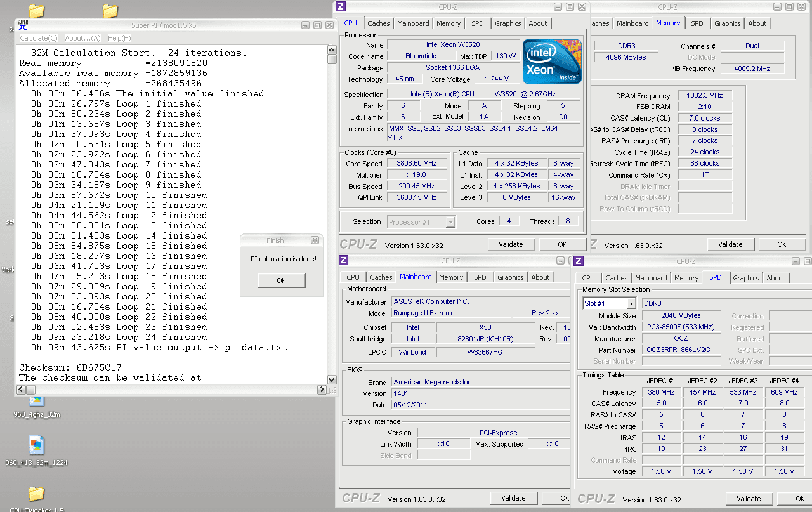Click Validate in the SPD CPU-Z window

pos(749,499)
